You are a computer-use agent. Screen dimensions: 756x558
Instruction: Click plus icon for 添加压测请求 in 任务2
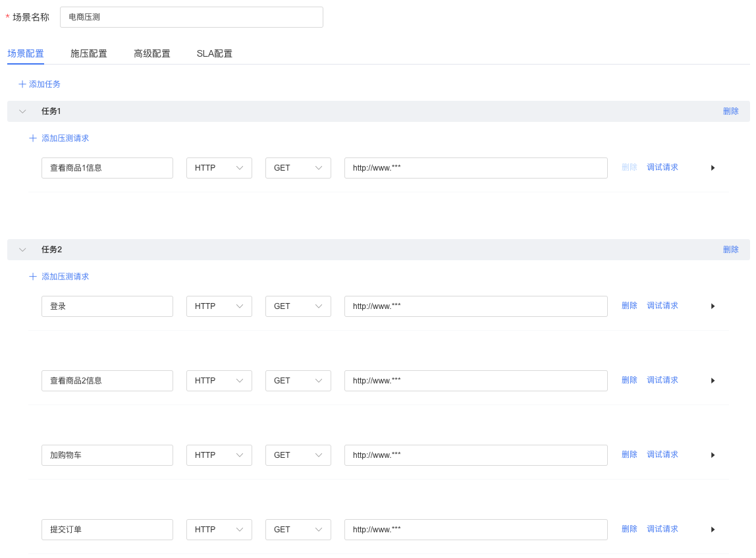[x=33, y=277]
